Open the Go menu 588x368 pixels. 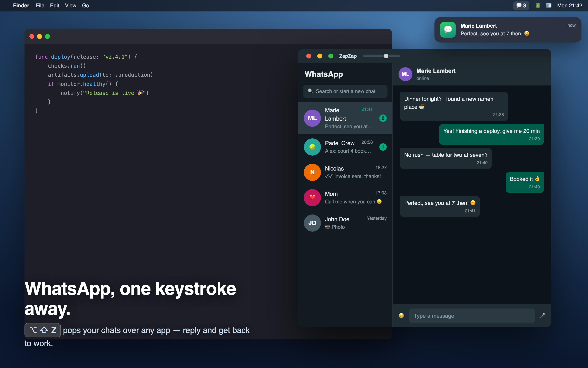tap(86, 5)
